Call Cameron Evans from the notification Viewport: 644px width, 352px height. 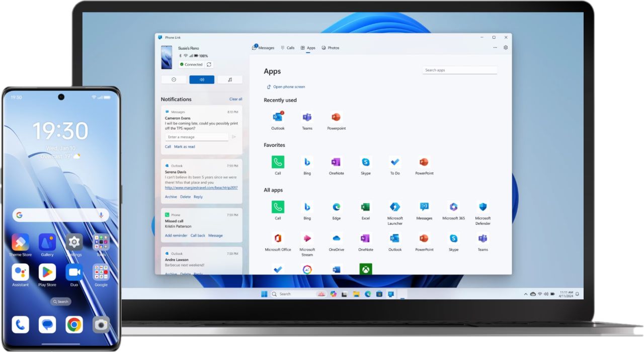pyautogui.click(x=168, y=147)
